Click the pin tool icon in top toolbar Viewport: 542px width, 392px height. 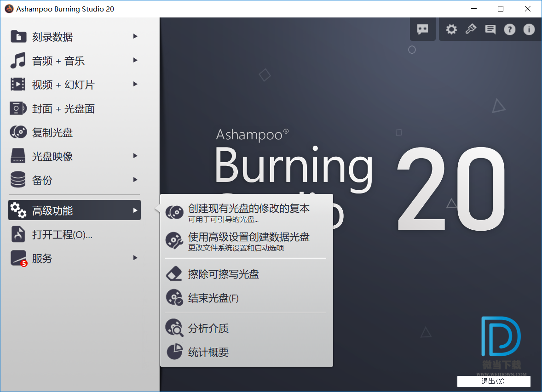(471, 29)
